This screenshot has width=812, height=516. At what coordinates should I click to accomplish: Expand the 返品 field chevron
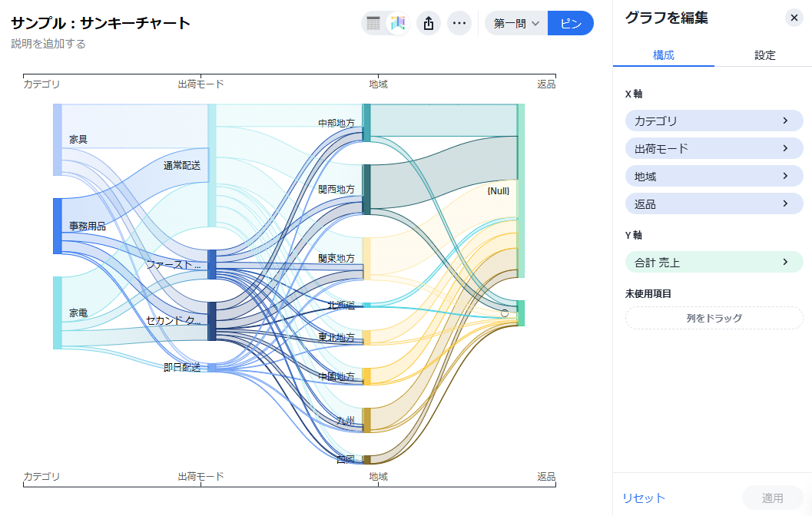click(x=785, y=203)
